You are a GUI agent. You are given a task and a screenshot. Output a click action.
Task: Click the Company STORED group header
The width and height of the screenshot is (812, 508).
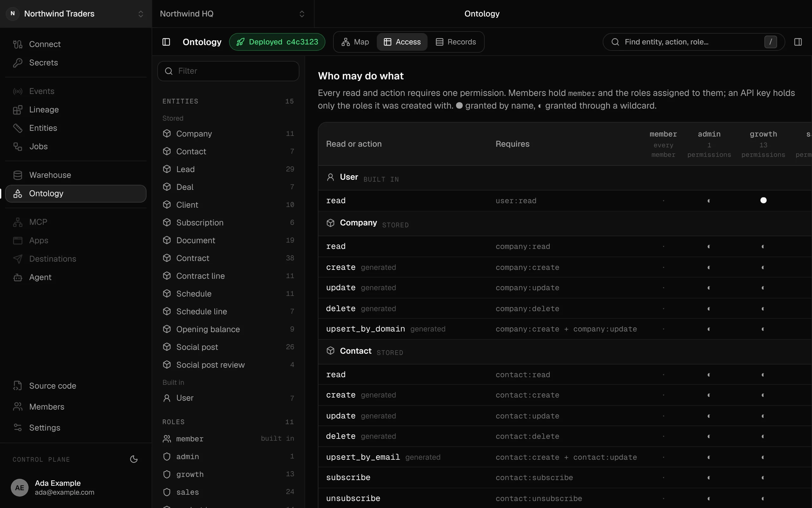pyautogui.click(x=565, y=224)
